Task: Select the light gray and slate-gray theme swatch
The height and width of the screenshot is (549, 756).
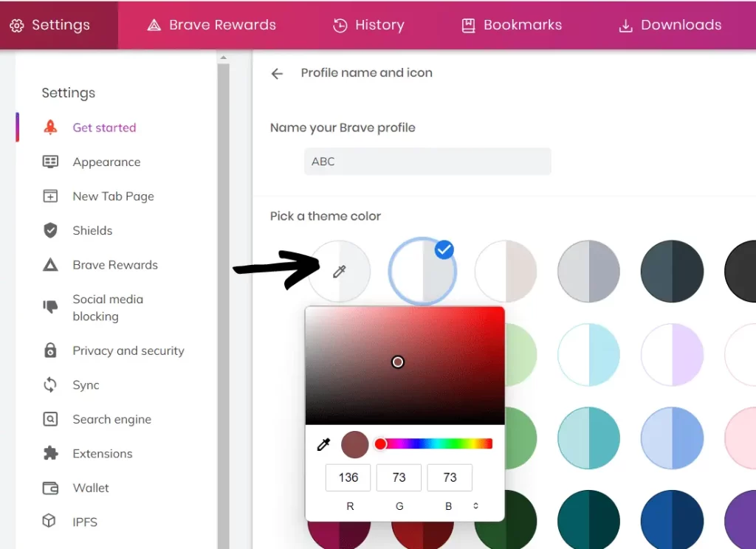Action: (x=588, y=272)
